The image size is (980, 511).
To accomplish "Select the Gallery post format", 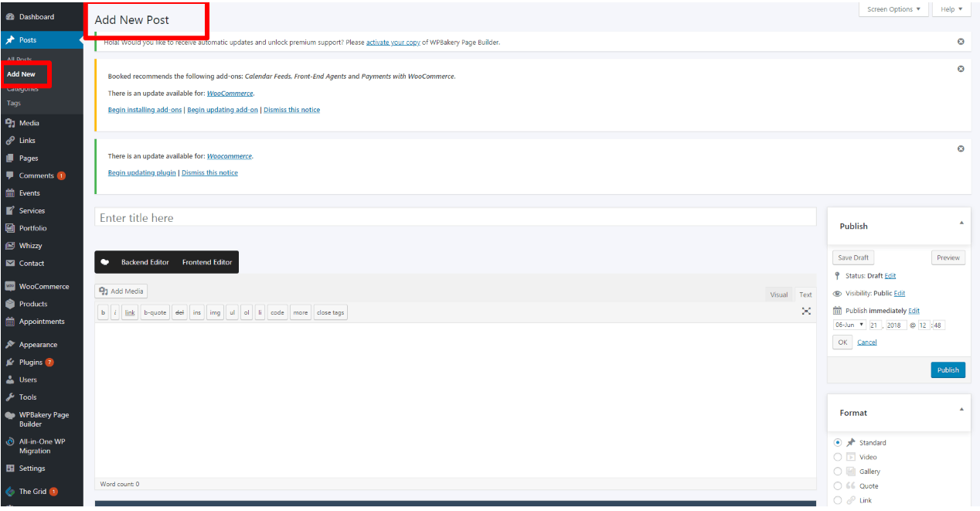I will coord(838,472).
